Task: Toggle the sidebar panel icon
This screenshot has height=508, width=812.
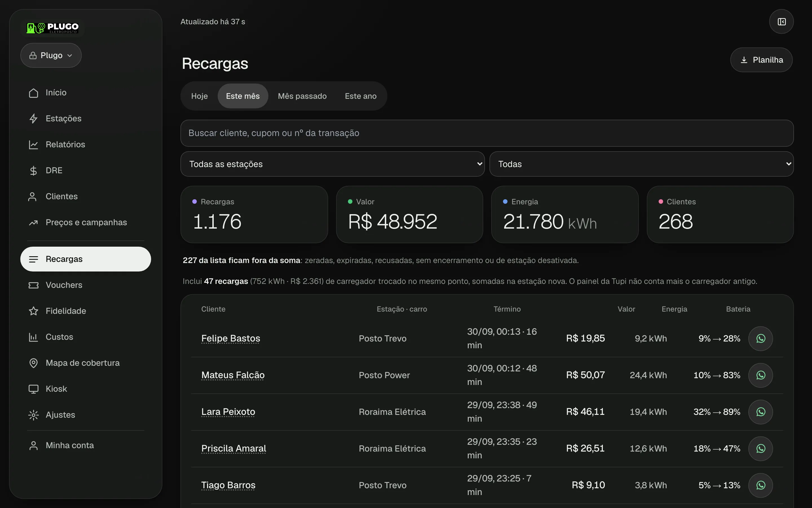Action: pyautogui.click(x=781, y=21)
